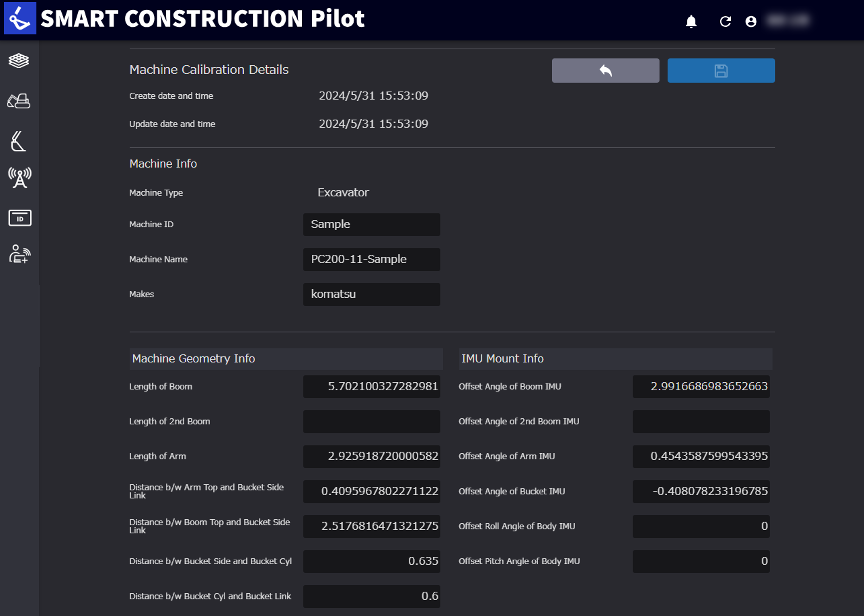Click the Offset Roll Angle of Body IMU field
The height and width of the screenshot is (616, 864).
pyautogui.click(x=701, y=526)
